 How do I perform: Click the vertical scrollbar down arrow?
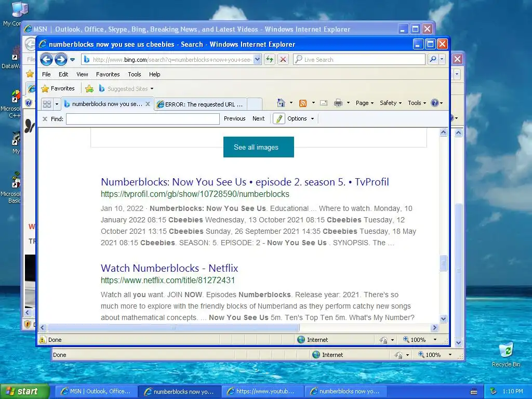point(444,318)
